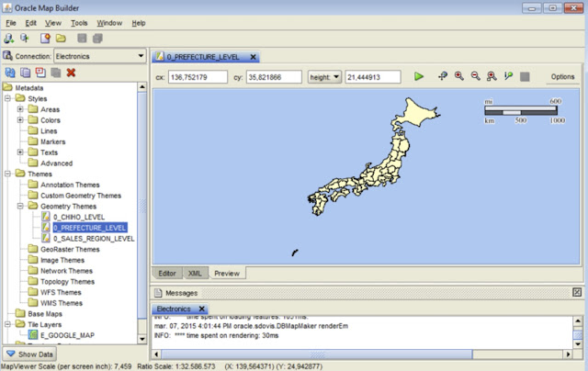Click the Messages panel maximize icon
This screenshot has height=371, width=588.
point(577,292)
